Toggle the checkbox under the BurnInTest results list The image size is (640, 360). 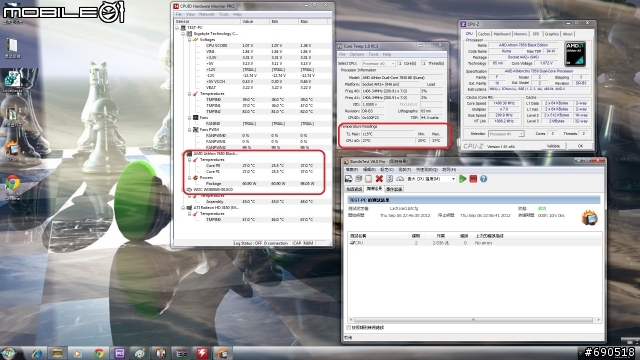[x=348, y=327]
